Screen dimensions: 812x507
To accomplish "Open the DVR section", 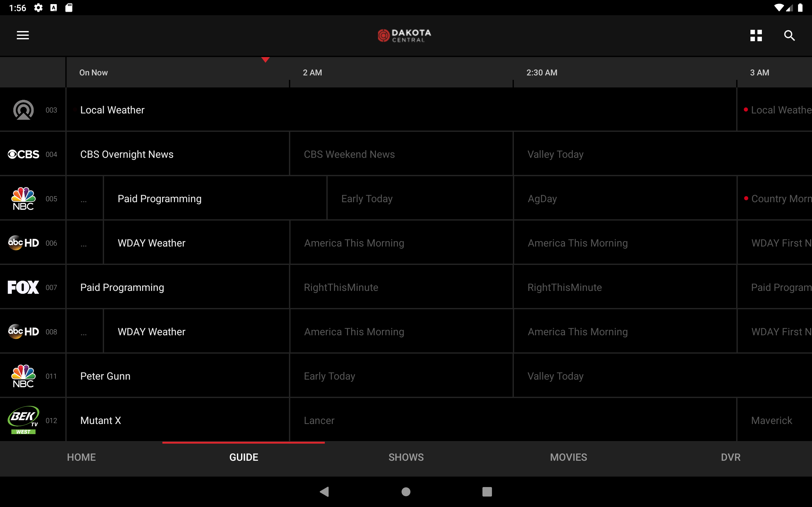I will 730,457.
